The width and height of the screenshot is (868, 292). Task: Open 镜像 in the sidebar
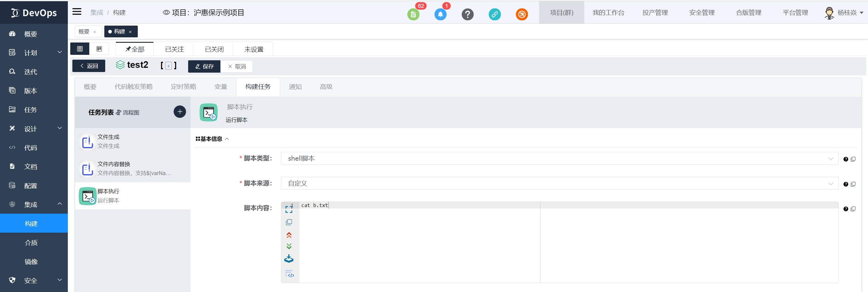pyautogui.click(x=31, y=261)
